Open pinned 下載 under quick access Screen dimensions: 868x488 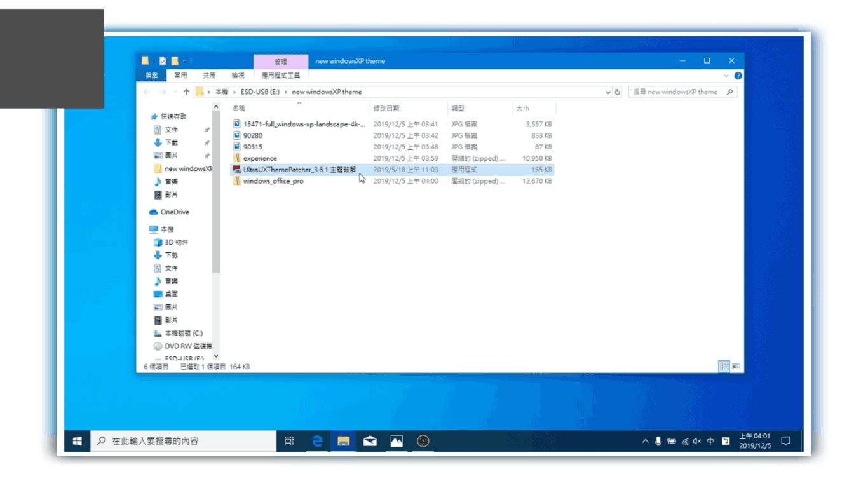(166, 142)
